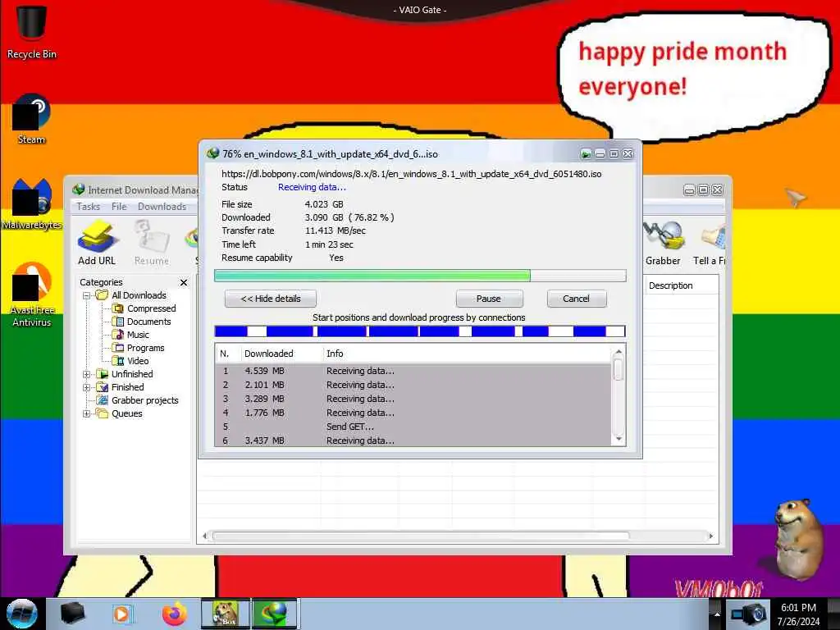Viewport: 840px width, 630px height.
Task: Open Firefox from the taskbar
Action: point(174,614)
